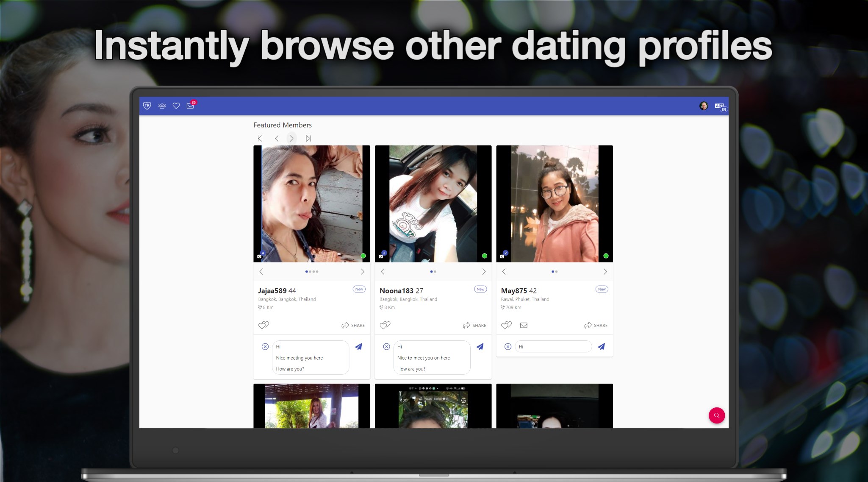Viewport: 868px width, 482px height.
Task: Click the red search floating button
Action: (716, 415)
